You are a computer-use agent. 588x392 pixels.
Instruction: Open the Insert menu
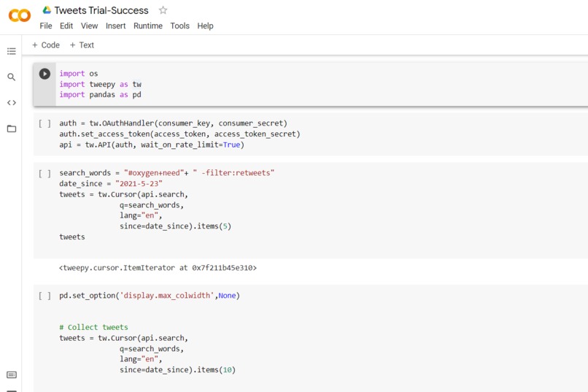tap(115, 26)
